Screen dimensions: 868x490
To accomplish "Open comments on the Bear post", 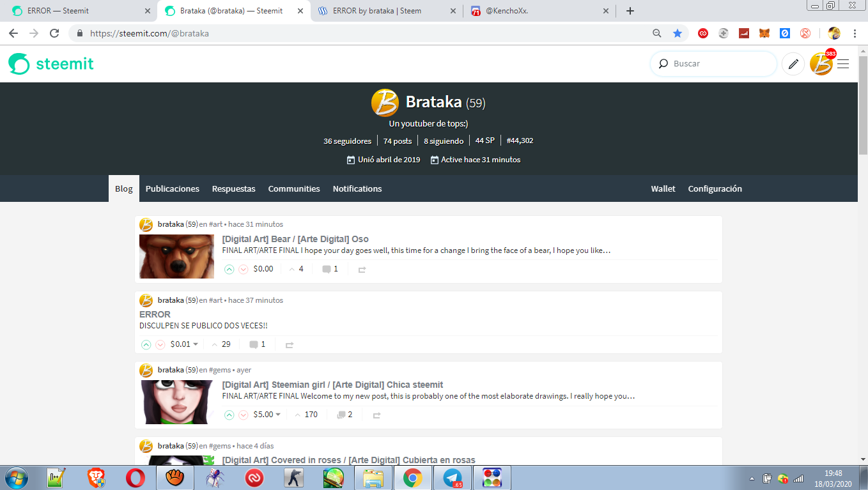I will coord(330,269).
